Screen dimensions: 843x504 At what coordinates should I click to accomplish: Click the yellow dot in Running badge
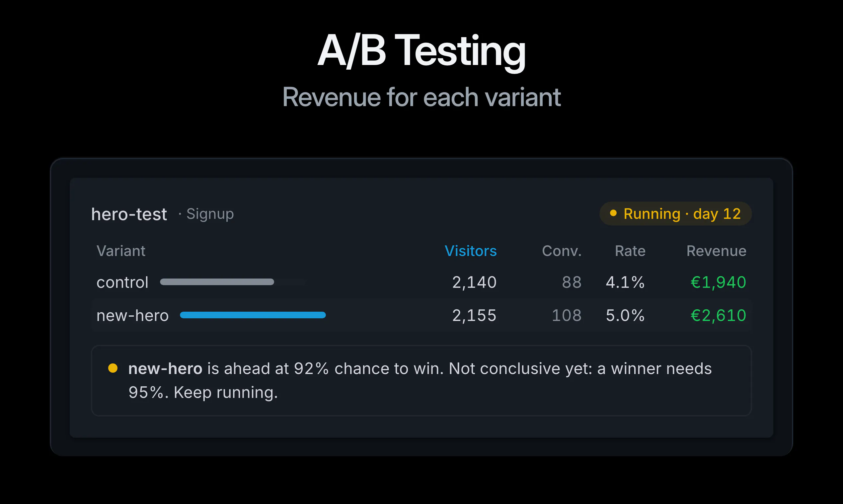(x=613, y=213)
